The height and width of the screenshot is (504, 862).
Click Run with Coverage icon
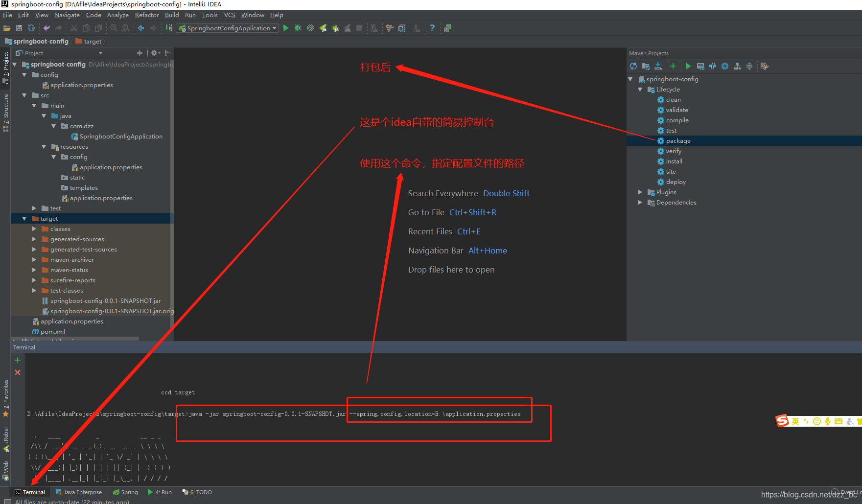pos(310,28)
